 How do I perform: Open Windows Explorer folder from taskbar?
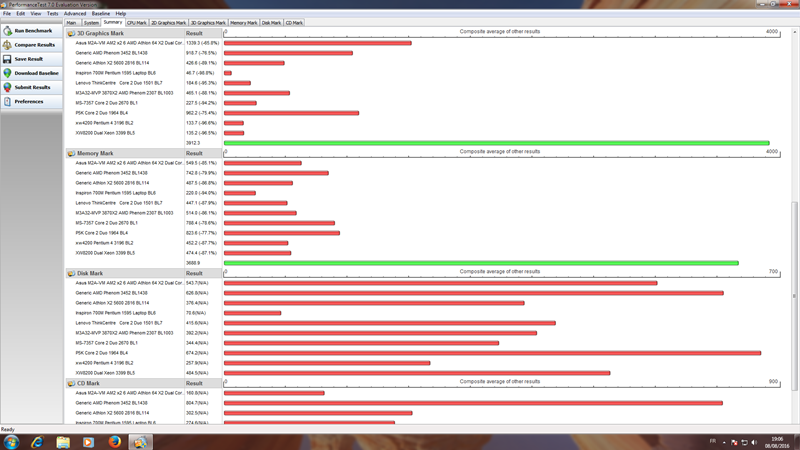point(63,442)
